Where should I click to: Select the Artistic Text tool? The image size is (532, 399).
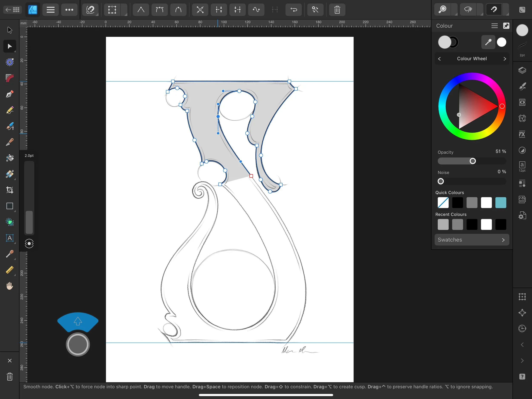tap(10, 238)
